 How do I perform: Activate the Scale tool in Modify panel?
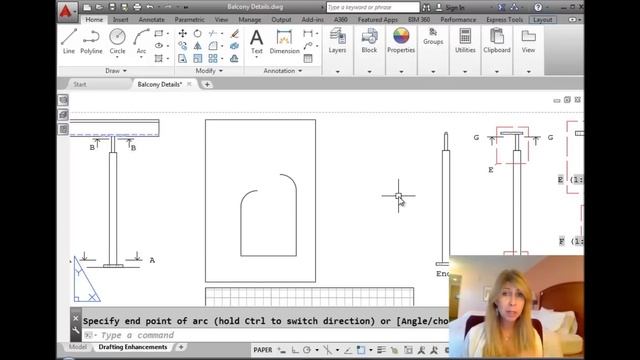tap(198, 58)
